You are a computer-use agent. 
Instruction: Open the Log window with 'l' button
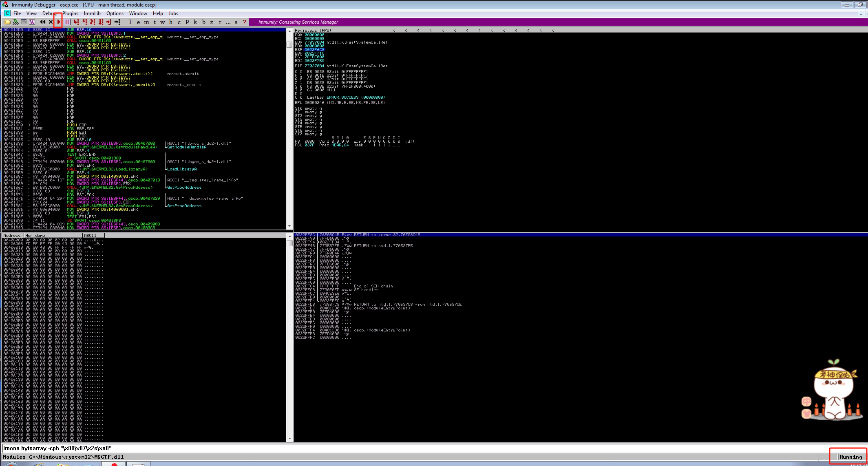point(130,22)
